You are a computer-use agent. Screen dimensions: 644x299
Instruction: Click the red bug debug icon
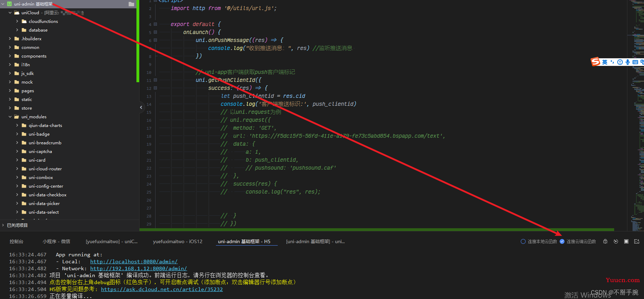pyautogui.click(x=605, y=241)
